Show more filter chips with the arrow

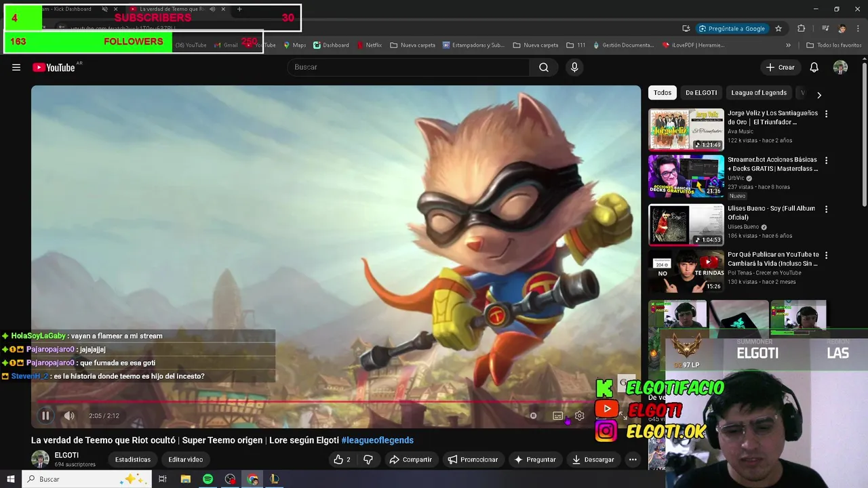[818, 95]
